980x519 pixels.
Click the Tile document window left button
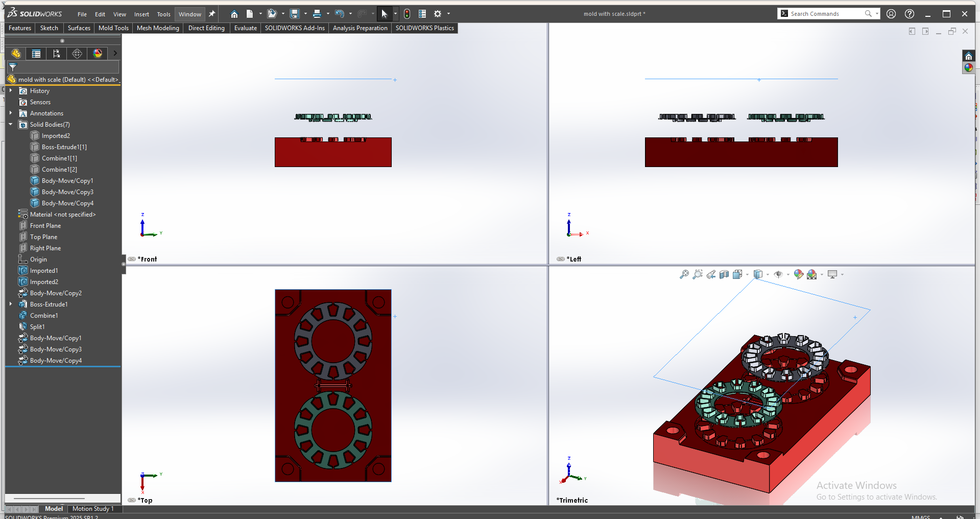point(912,31)
